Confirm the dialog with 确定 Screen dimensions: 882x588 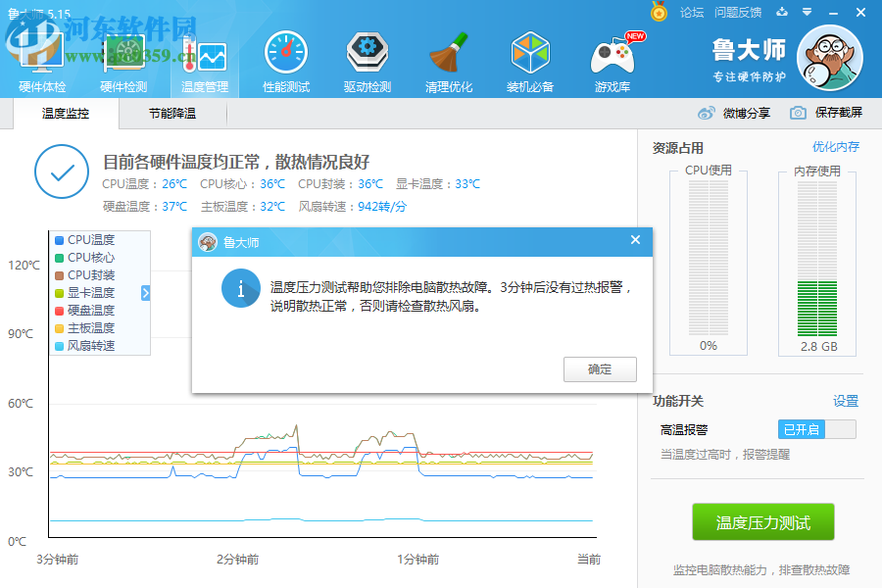[599, 369]
